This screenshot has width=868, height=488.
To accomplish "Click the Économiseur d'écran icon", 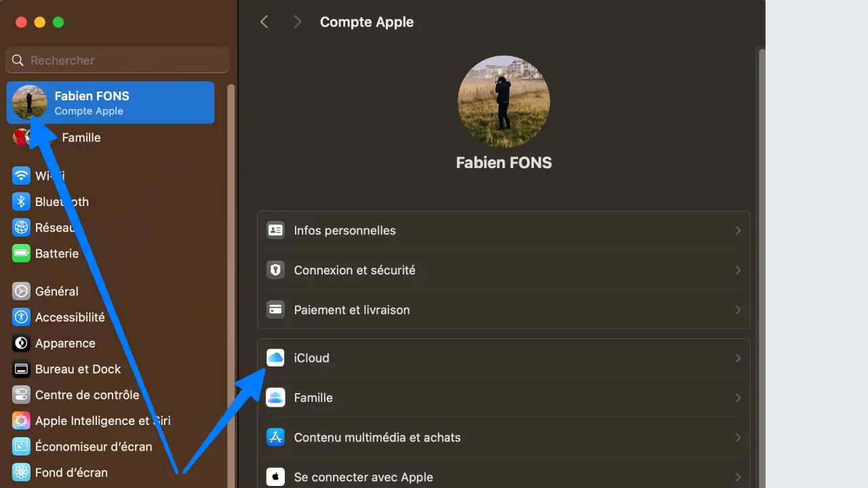I will pos(22,447).
